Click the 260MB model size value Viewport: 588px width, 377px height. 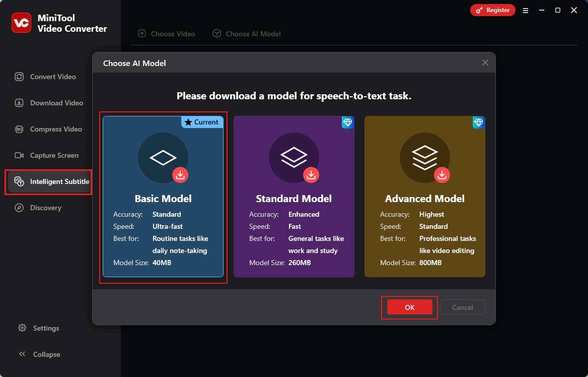point(300,263)
